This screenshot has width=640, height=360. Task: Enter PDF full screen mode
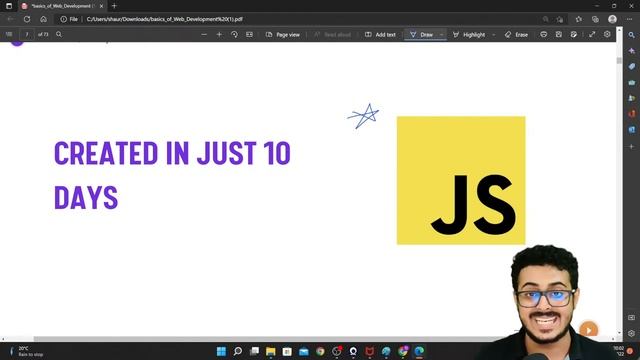point(592,35)
